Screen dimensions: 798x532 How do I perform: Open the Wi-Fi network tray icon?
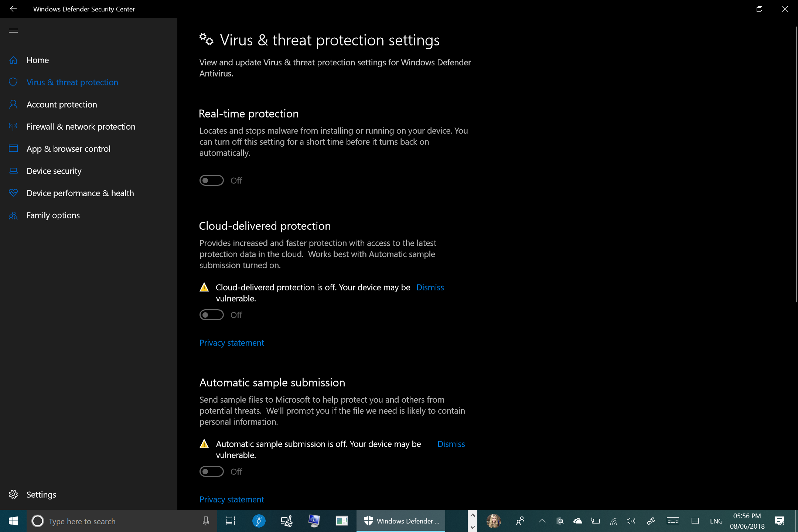click(x=613, y=521)
